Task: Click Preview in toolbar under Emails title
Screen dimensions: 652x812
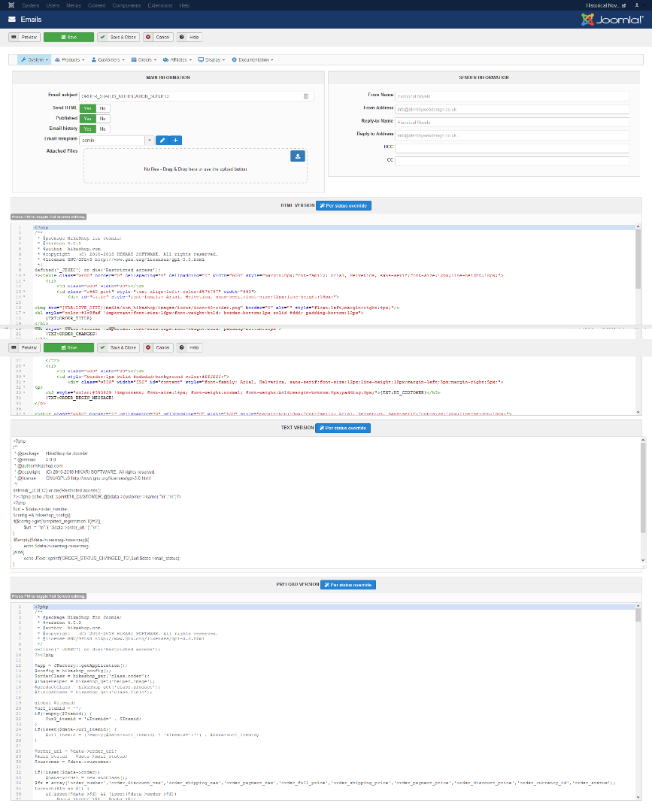Action: [x=24, y=38]
